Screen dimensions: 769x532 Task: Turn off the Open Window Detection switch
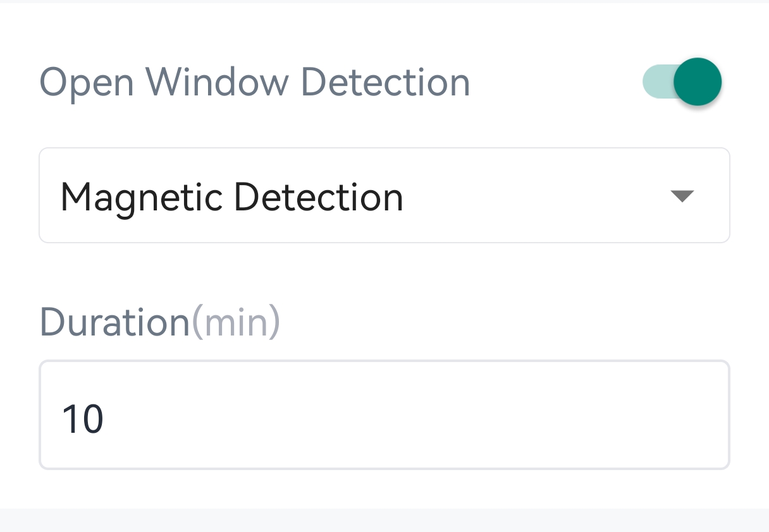click(682, 82)
